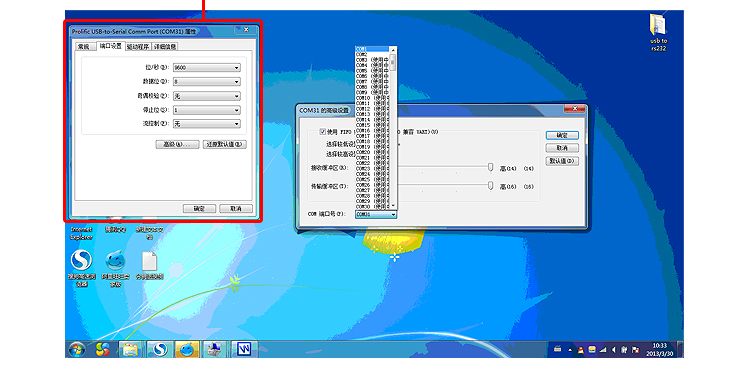Open the stop bits dropdown showing 1
750x376 pixels.
207,110
